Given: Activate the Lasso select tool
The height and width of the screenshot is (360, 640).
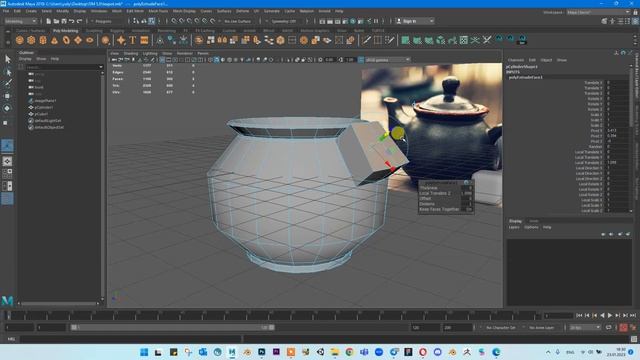Looking at the screenshot, I should point(7,72).
